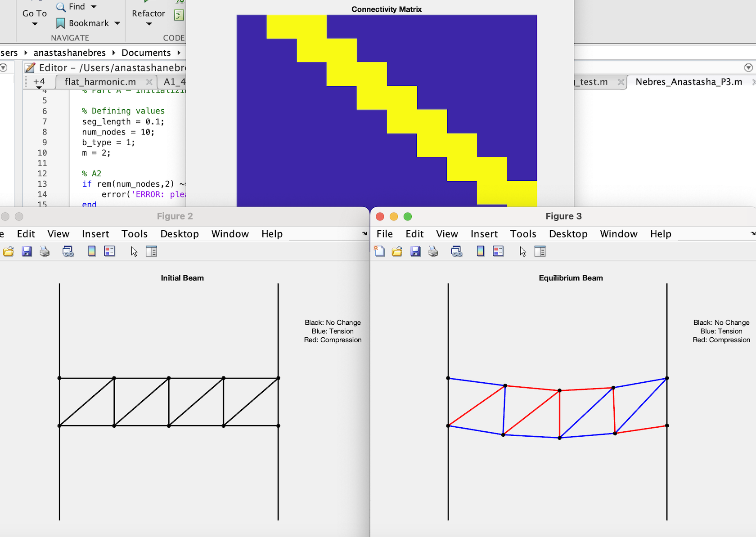The width and height of the screenshot is (756, 537).
Task: Click New Figure icon in Figure 3
Action: pyautogui.click(x=379, y=251)
